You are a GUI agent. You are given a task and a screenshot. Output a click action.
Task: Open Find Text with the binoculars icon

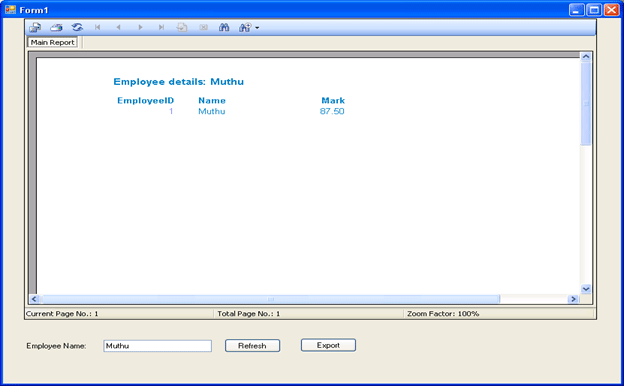pos(224,27)
